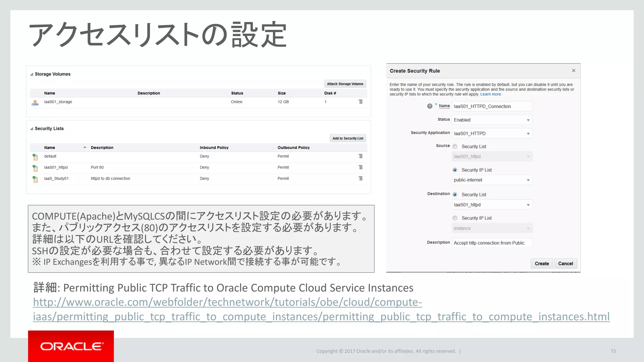
Task: Select the default security list name
Action: pyautogui.click(x=50, y=156)
